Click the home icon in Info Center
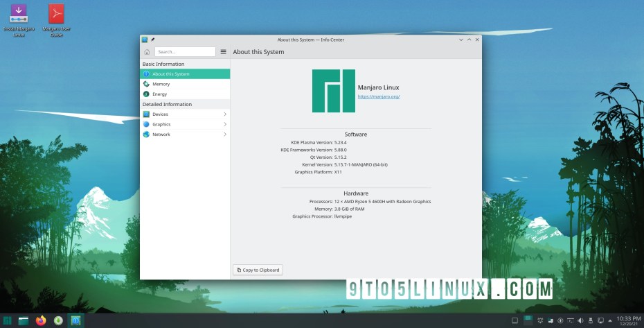This screenshot has width=644, height=328. 147,52
